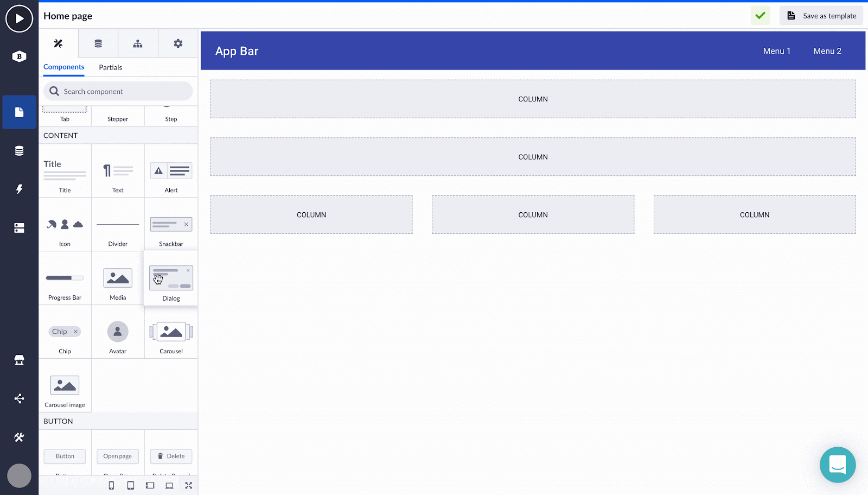Select the Chip component
868x495 pixels.
click(x=65, y=332)
